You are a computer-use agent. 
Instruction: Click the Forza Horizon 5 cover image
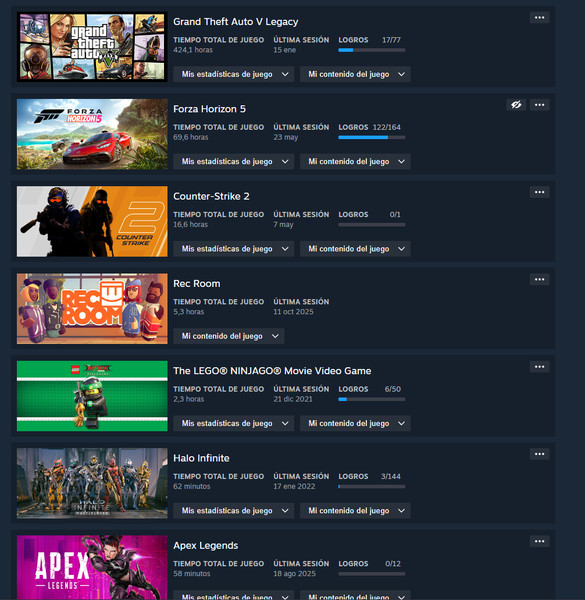pos(92,134)
